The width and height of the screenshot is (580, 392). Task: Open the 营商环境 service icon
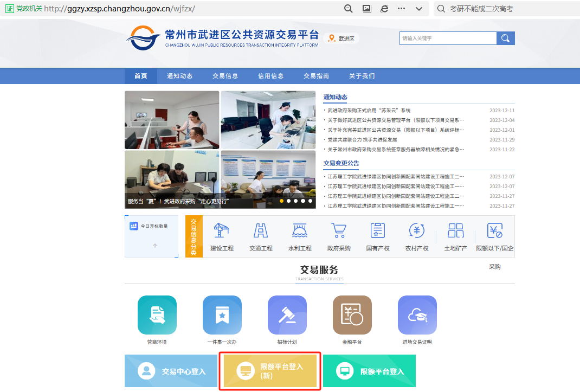tap(157, 315)
